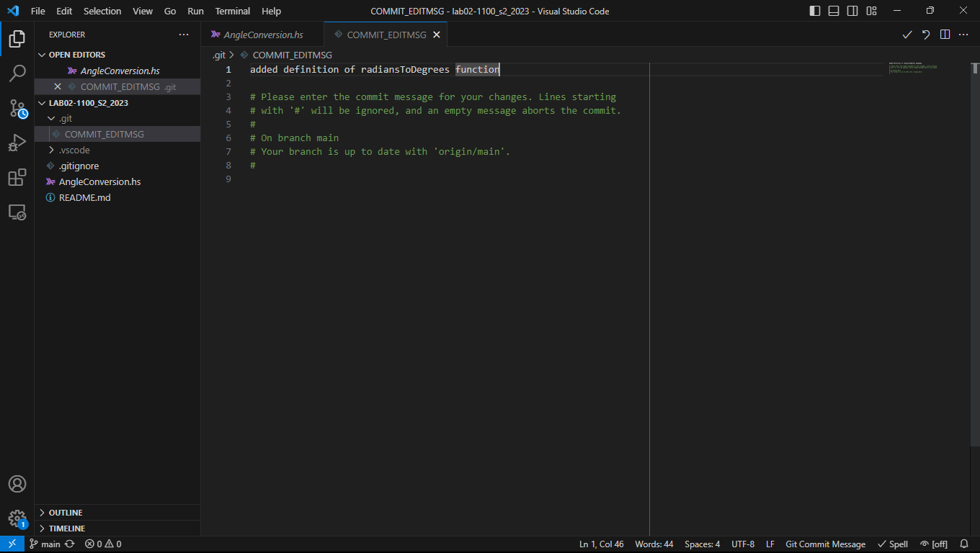
Task: Toggle secondary side bar layout icon
Action: (x=852, y=11)
